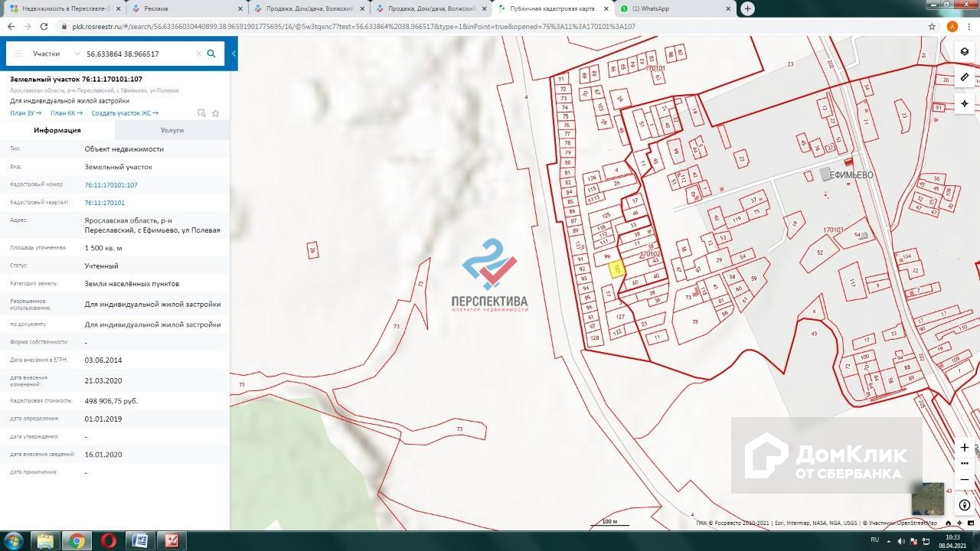Screen dimensions: 980x551
Task: Switch to the Услуги tab
Action: (172, 130)
